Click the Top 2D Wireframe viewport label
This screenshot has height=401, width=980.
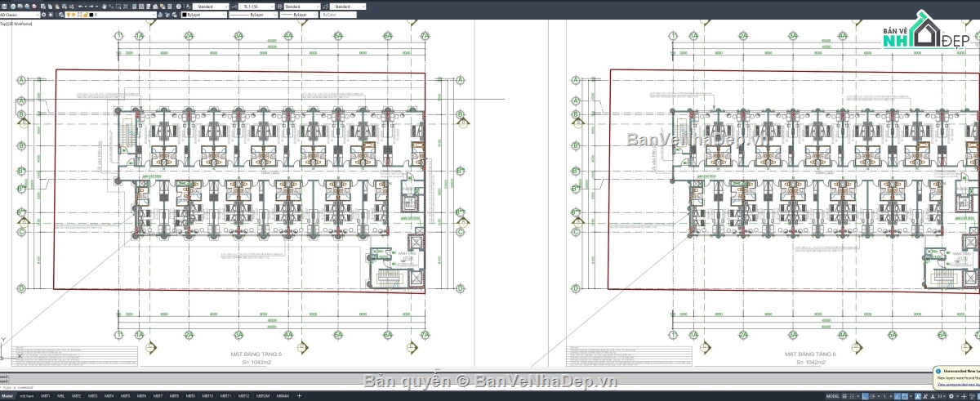pos(16,24)
